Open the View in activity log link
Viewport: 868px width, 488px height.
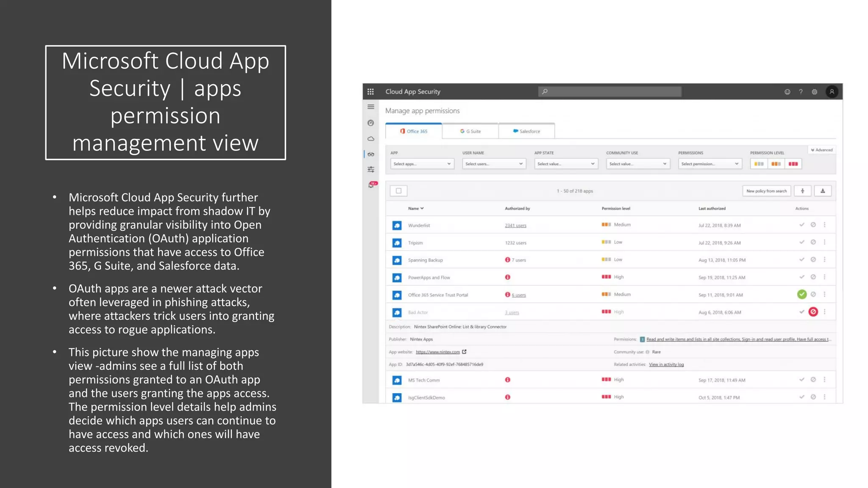[666, 365]
